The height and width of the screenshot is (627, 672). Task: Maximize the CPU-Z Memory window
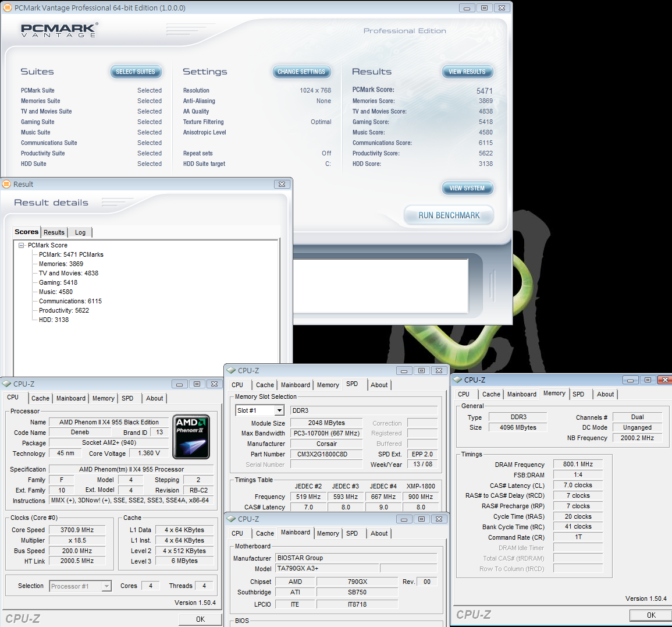click(648, 380)
